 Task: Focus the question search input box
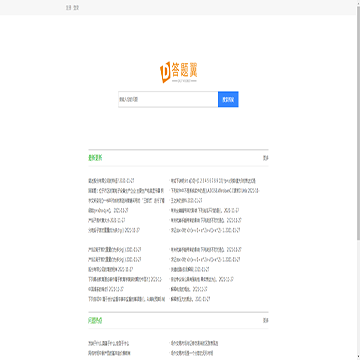(168, 99)
